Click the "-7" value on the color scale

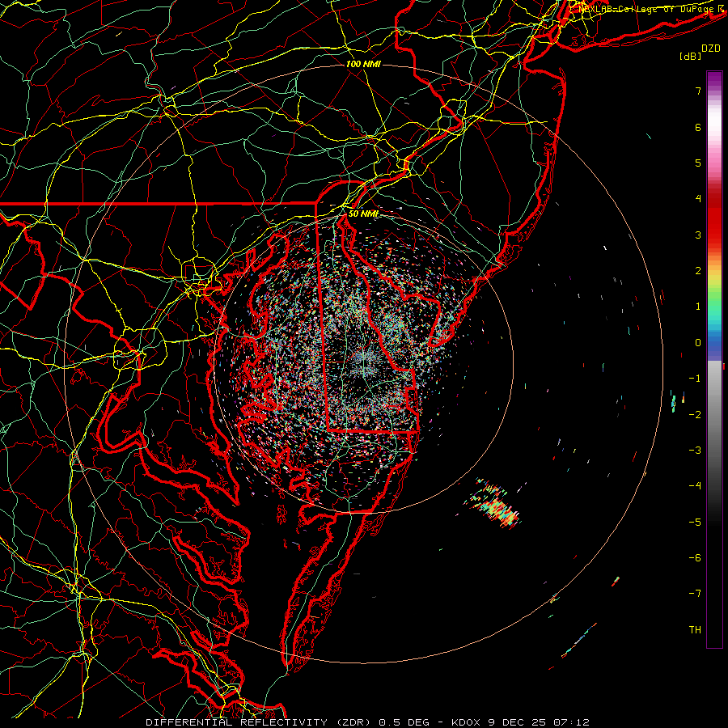695,594
